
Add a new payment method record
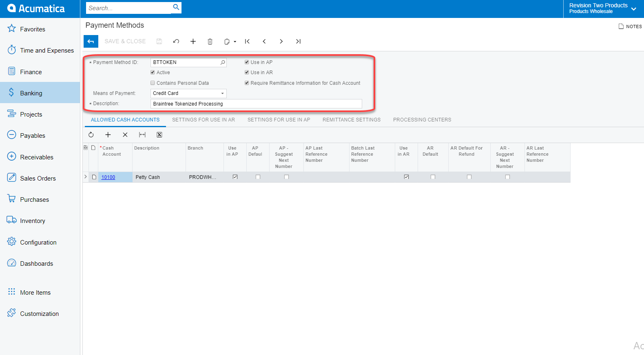pyautogui.click(x=193, y=41)
